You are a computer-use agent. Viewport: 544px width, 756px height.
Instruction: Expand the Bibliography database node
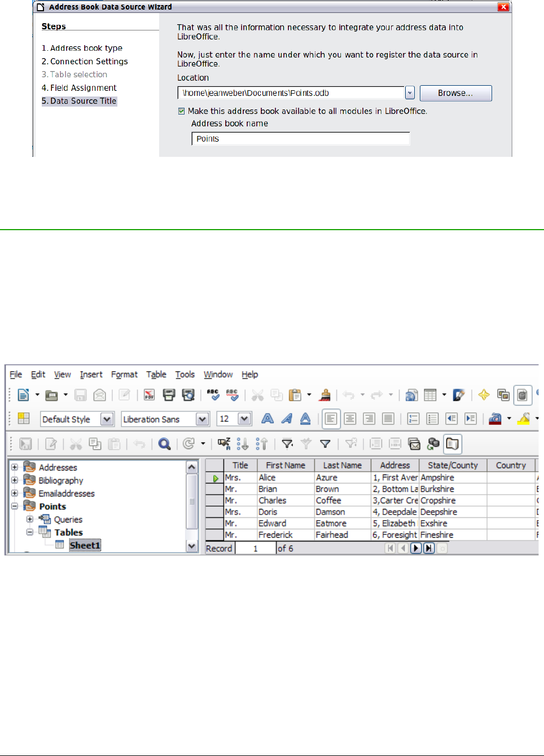15,480
